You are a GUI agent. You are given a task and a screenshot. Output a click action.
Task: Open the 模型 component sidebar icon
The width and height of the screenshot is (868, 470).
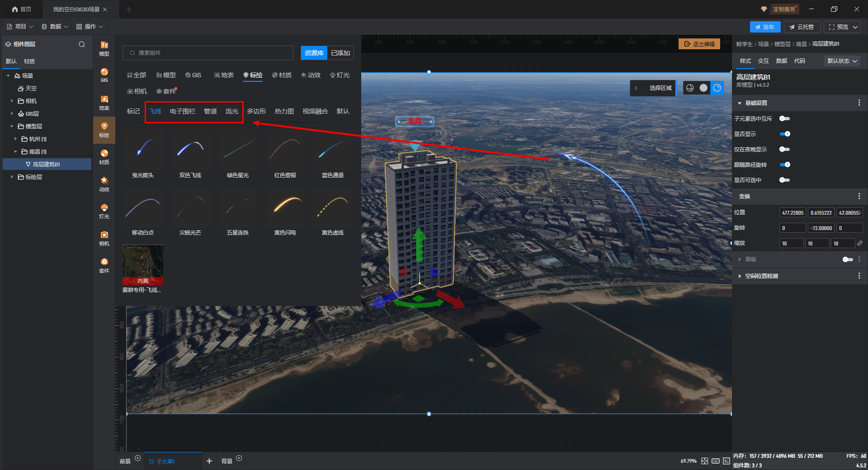[x=104, y=48]
